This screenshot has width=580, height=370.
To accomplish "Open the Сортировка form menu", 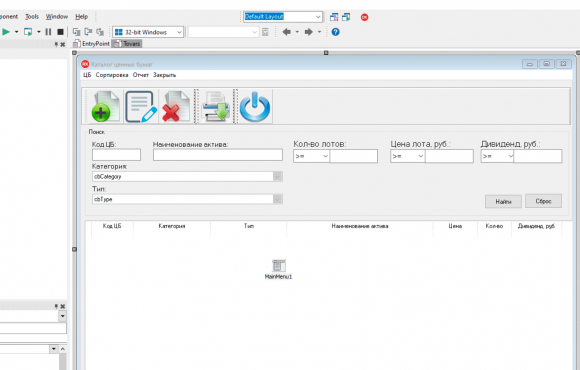I will [112, 75].
